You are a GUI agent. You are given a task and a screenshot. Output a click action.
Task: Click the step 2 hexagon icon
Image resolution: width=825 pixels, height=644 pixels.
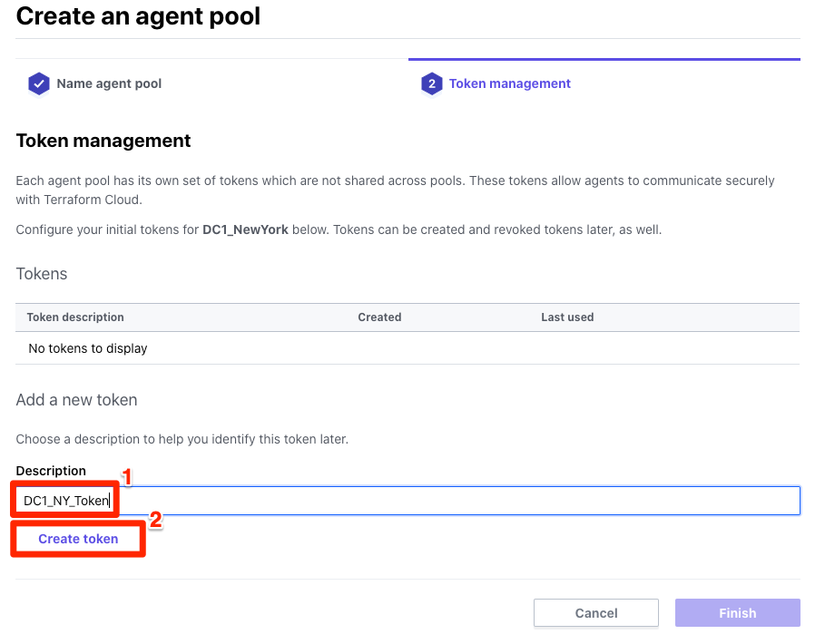point(431,83)
